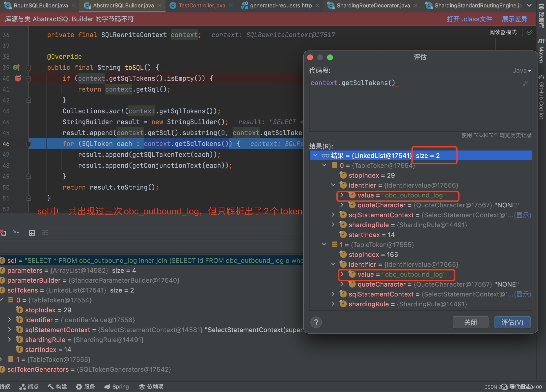This screenshot has width=546, height=392.
Task: Fold the if block at line 40
Action: click(29, 79)
